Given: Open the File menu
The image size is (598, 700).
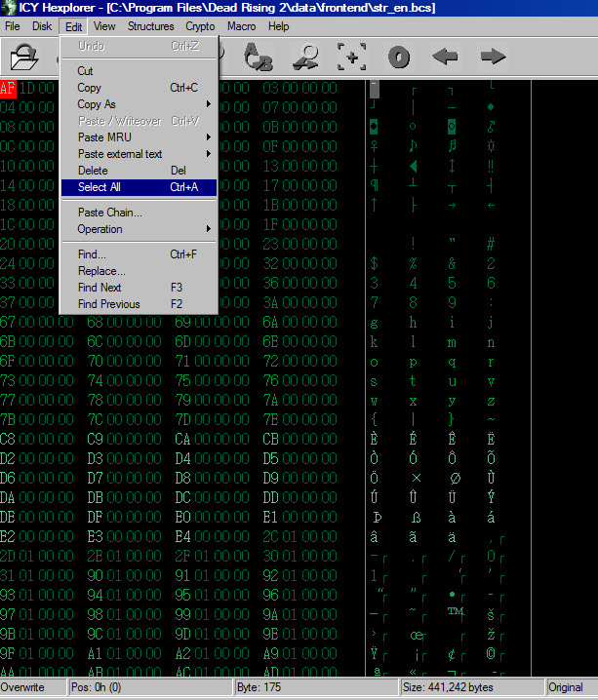Looking at the screenshot, I should click(13, 26).
